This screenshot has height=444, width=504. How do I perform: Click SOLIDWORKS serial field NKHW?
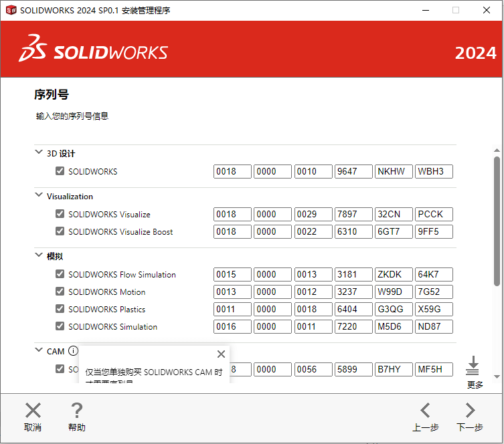coord(394,171)
